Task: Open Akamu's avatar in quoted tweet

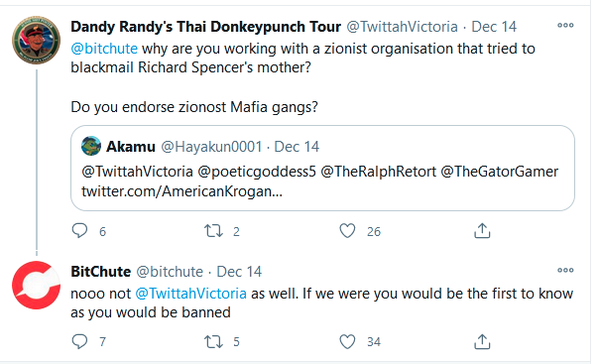Action: pos(91,146)
